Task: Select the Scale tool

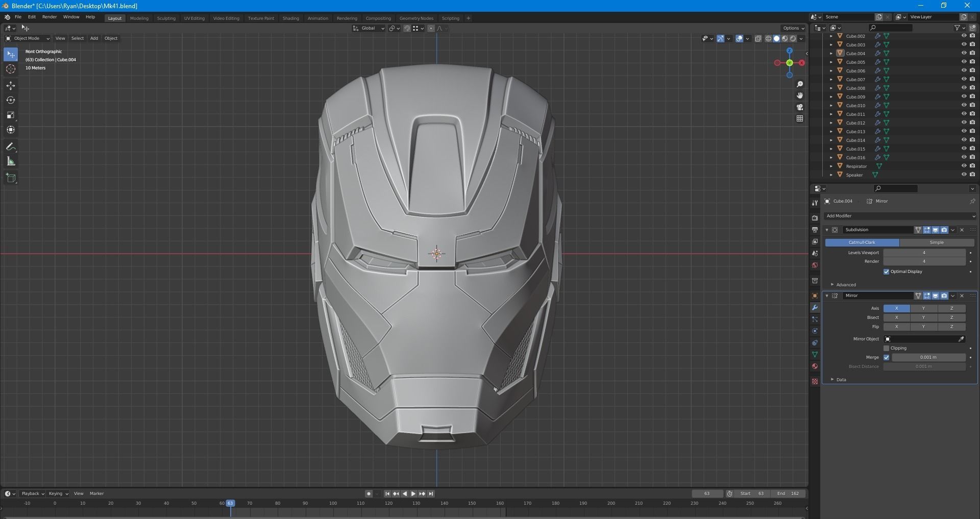Action: point(11,115)
